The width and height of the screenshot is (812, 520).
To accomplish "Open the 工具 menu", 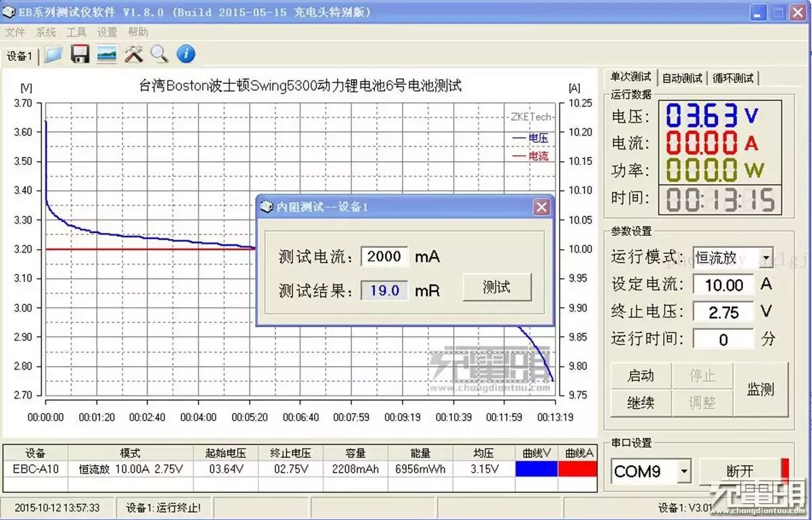I will point(76,32).
